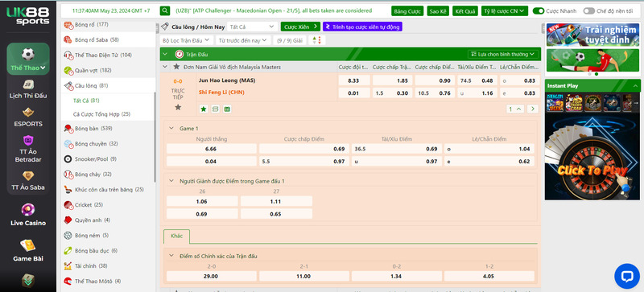Open the match scoreboard calendar icon

pyautogui.click(x=227, y=109)
